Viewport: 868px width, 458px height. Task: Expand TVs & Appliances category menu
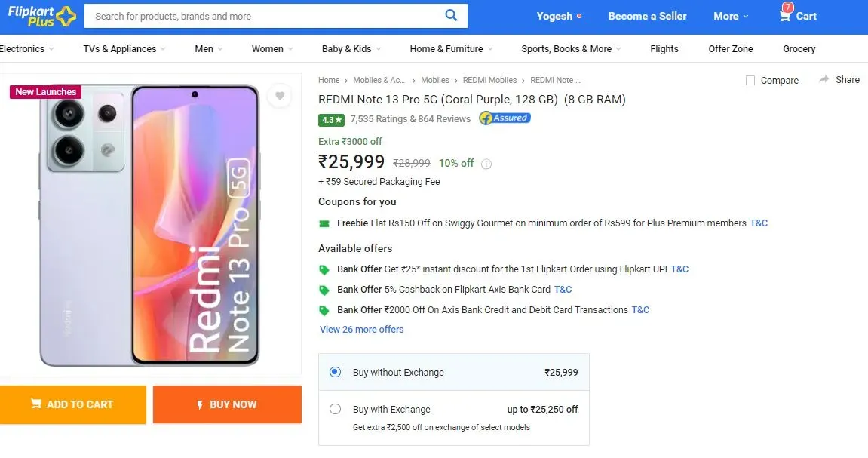124,49
